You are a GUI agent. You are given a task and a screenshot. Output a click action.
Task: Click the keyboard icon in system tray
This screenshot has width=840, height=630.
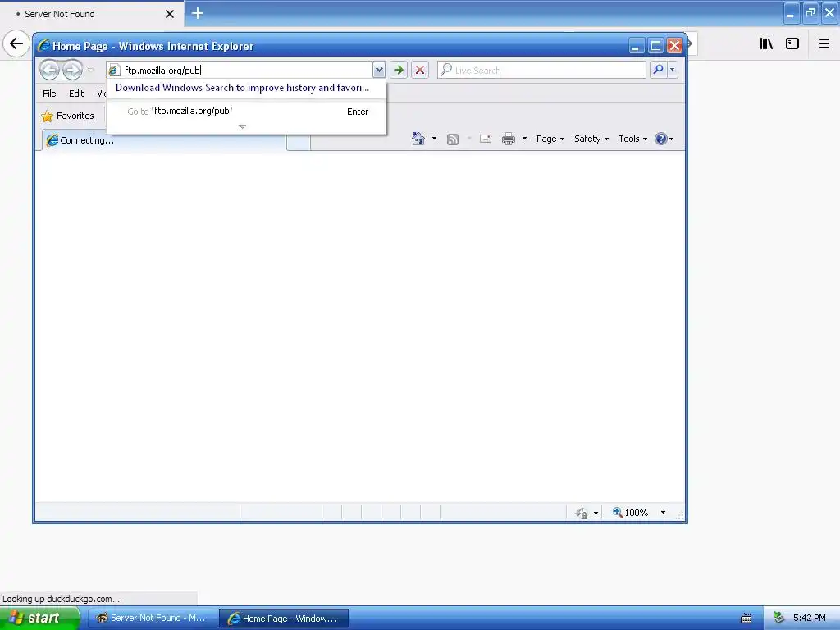click(746, 619)
